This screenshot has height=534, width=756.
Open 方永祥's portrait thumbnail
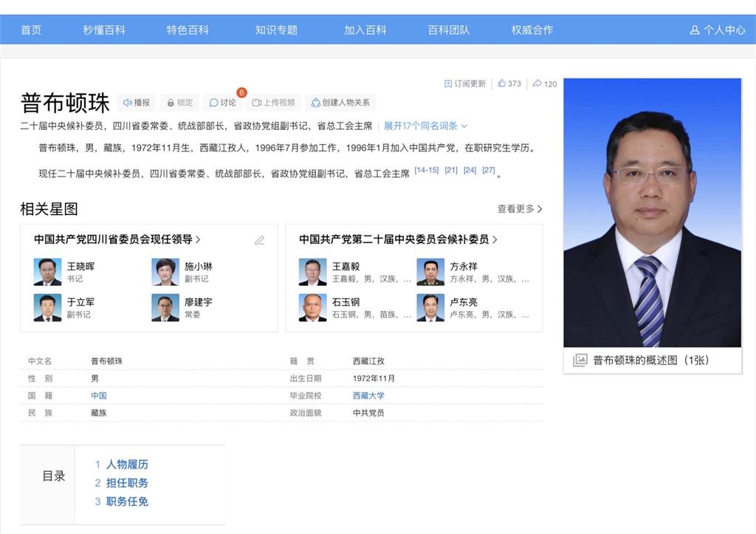pyautogui.click(x=430, y=272)
